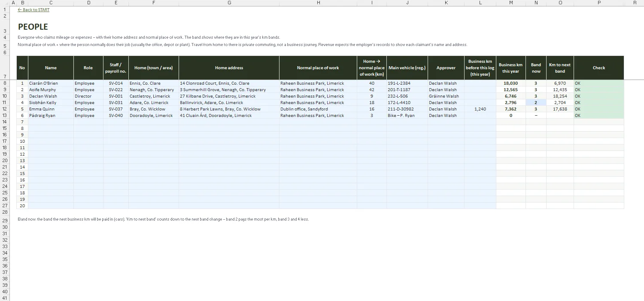Select payroll number SV-001
The image size is (644, 301).
(115, 96)
